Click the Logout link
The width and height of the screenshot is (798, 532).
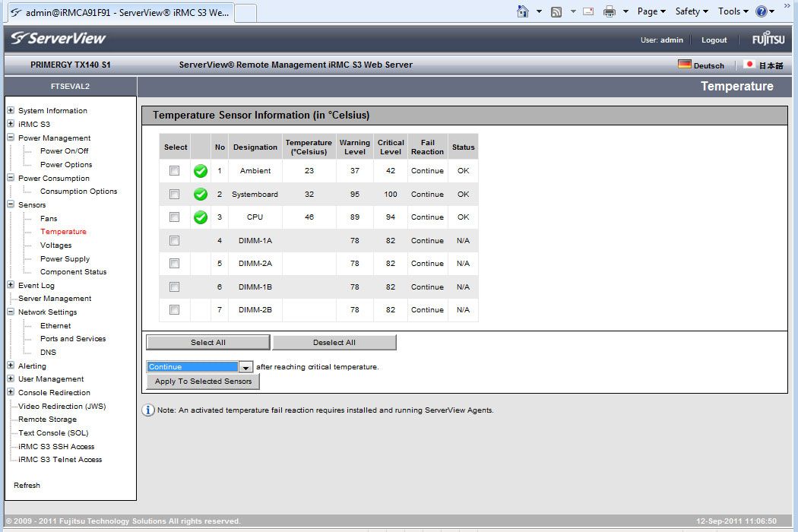(714, 40)
